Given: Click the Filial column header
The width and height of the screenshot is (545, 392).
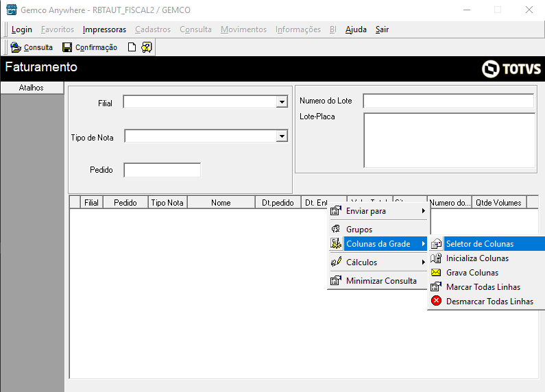Looking at the screenshot, I should [91, 203].
